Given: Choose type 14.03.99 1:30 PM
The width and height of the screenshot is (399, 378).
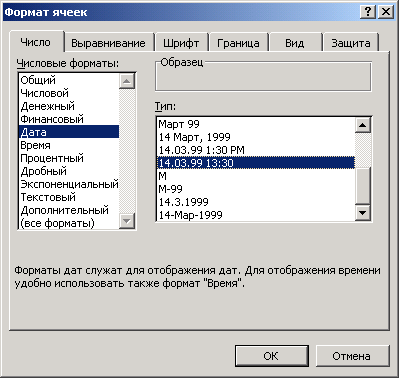Looking at the screenshot, I should (x=256, y=150).
